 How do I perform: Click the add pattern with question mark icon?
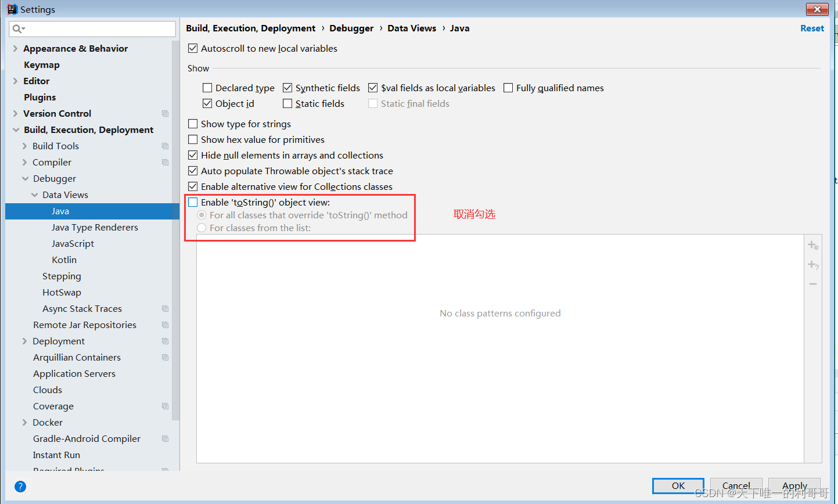(813, 265)
